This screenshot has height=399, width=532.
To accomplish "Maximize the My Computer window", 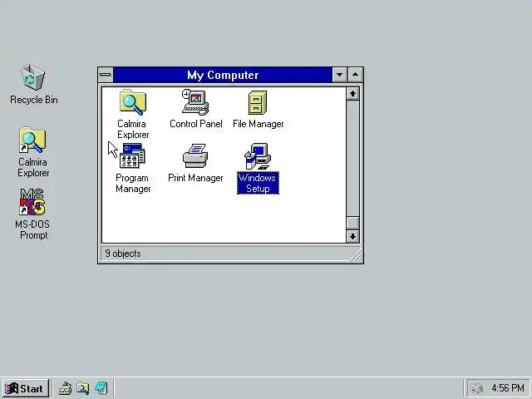I will [x=355, y=75].
